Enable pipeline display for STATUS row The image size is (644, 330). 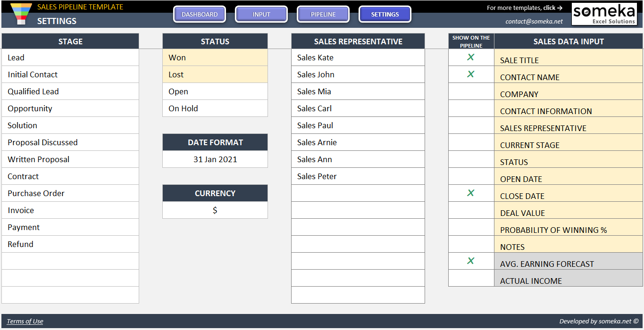(x=471, y=159)
